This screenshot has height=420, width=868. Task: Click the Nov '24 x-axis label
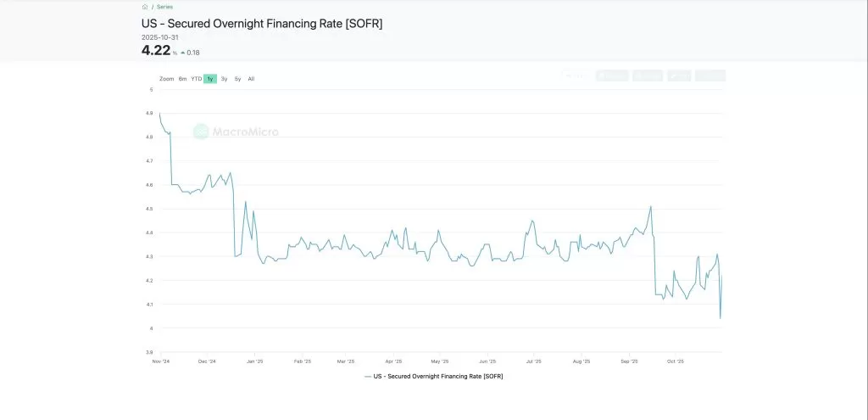160,361
